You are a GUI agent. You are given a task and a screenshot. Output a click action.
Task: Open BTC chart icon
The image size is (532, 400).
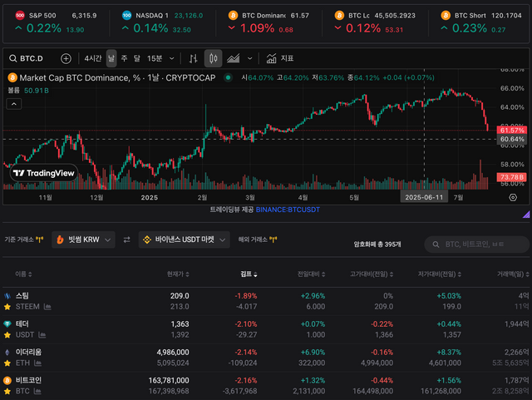(37, 392)
